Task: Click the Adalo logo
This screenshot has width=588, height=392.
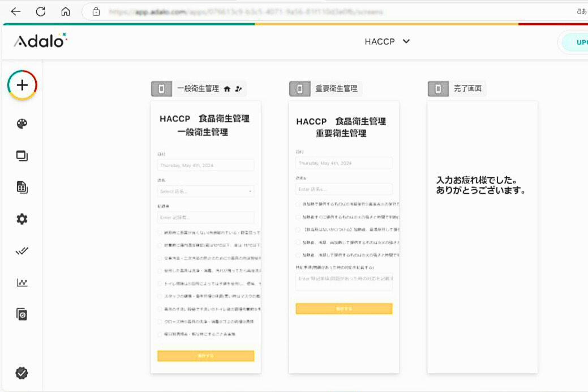Action: 41,41
